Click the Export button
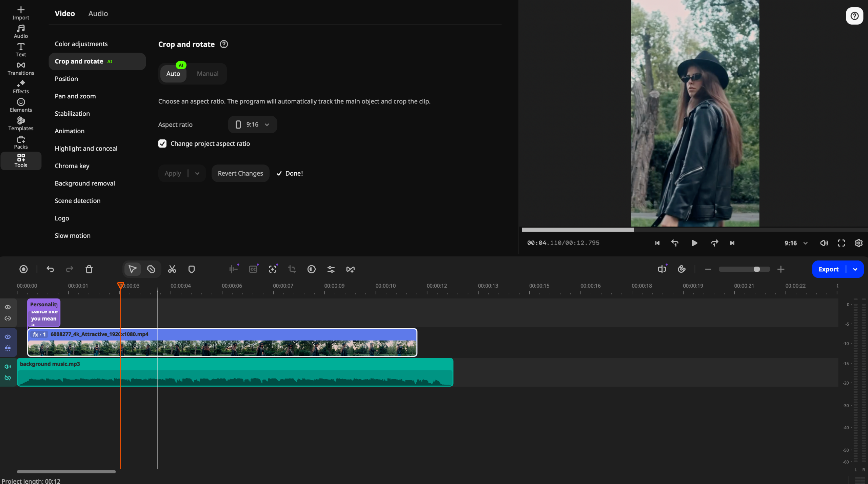868x484 pixels. 828,269
